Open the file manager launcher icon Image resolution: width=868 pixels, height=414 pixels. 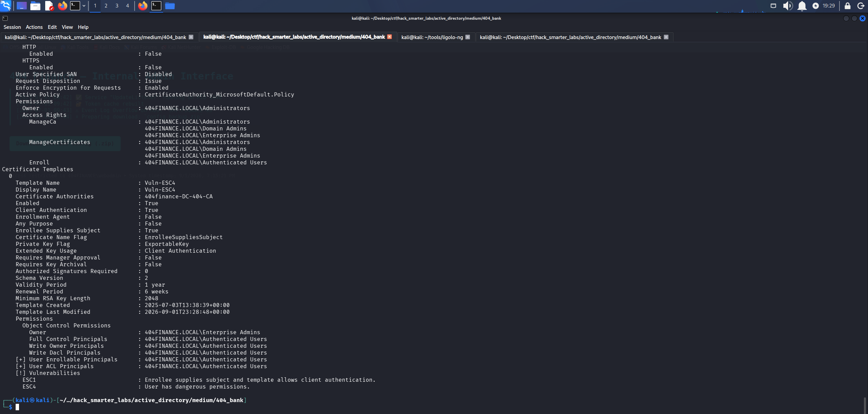tap(35, 6)
